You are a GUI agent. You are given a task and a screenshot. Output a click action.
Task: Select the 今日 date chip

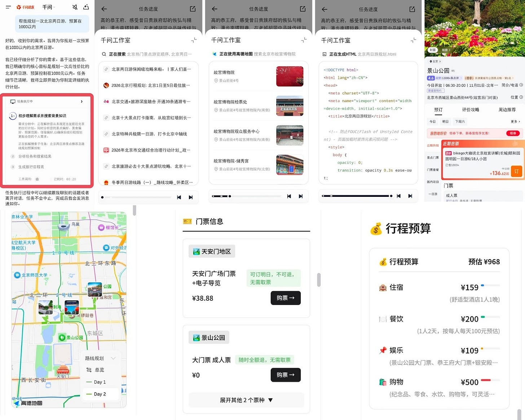(x=432, y=121)
